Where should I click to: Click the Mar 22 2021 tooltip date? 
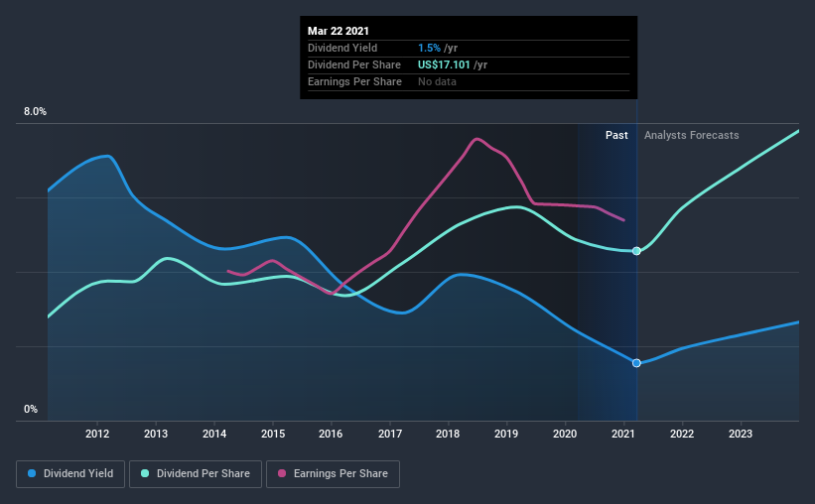click(339, 31)
